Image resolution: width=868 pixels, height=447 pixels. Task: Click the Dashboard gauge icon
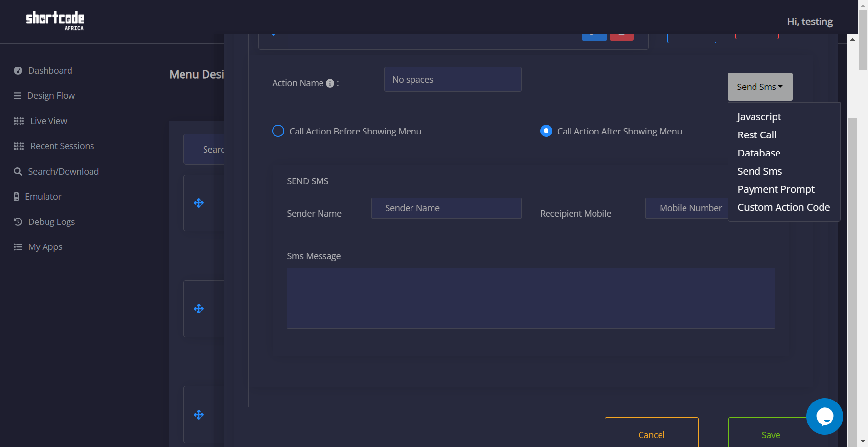pos(18,71)
